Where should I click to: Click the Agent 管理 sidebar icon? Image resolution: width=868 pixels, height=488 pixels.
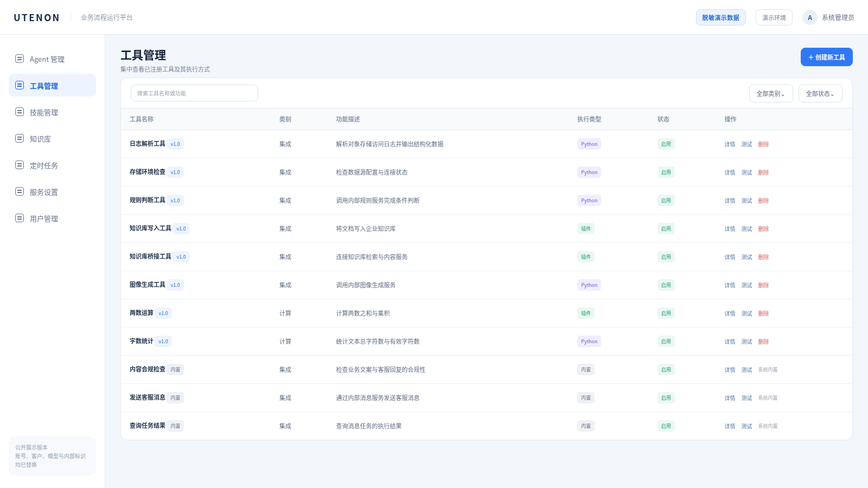[20, 59]
